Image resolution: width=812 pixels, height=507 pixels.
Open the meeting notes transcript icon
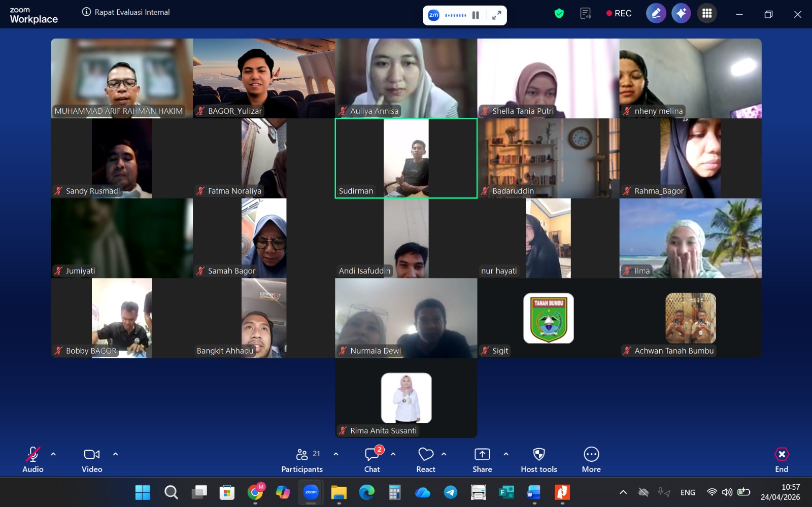[586, 14]
